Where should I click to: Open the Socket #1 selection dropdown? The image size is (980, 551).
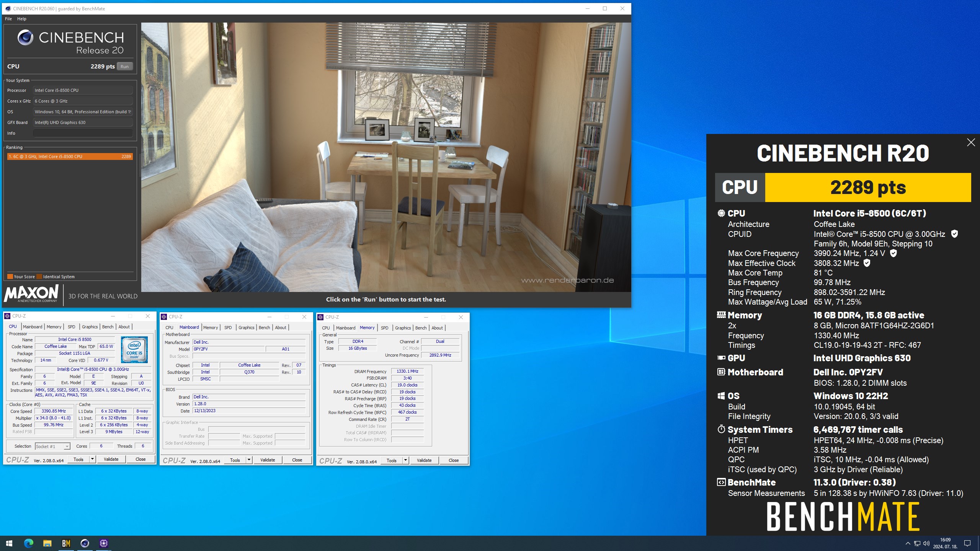pyautogui.click(x=53, y=447)
